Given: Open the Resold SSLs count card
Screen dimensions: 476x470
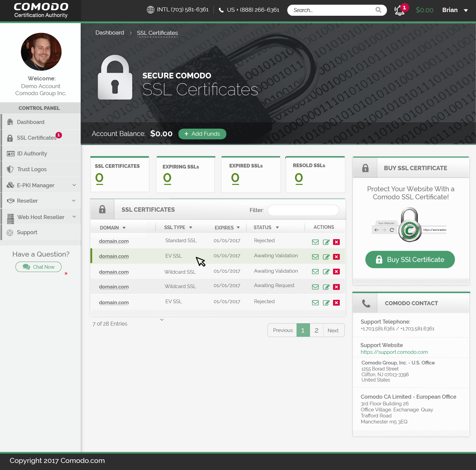Looking at the screenshot, I should [x=315, y=175].
